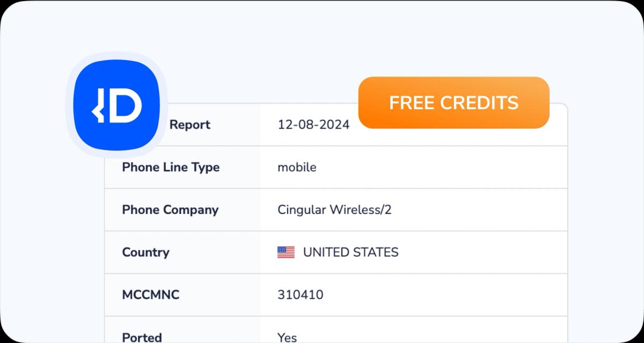Select Cingular Wireless/2 carrier text
Image resolution: width=644 pixels, height=343 pixels.
coord(333,210)
